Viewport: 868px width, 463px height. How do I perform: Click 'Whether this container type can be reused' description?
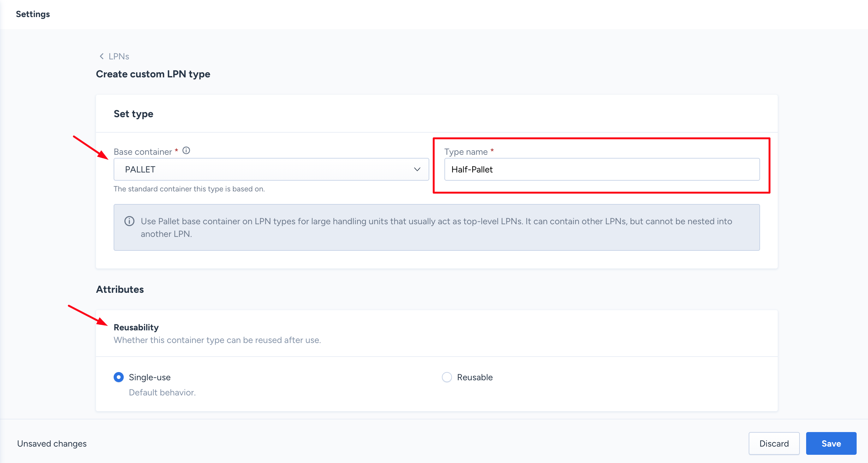(217, 340)
